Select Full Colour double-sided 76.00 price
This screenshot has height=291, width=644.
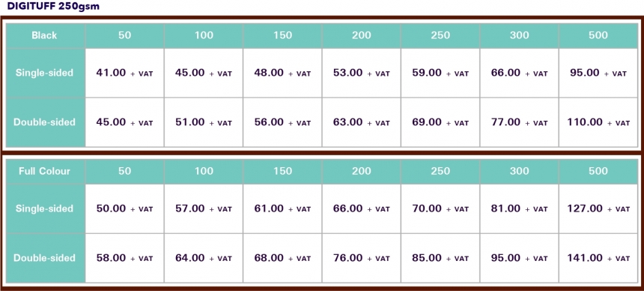[x=361, y=258]
